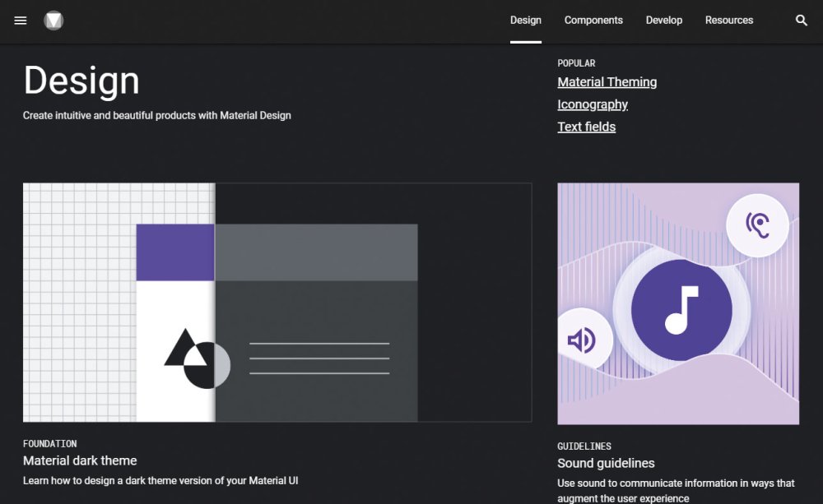The width and height of the screenshot is (823, 504).
Task: Open the Resources tab
Action: coord(729,21)
